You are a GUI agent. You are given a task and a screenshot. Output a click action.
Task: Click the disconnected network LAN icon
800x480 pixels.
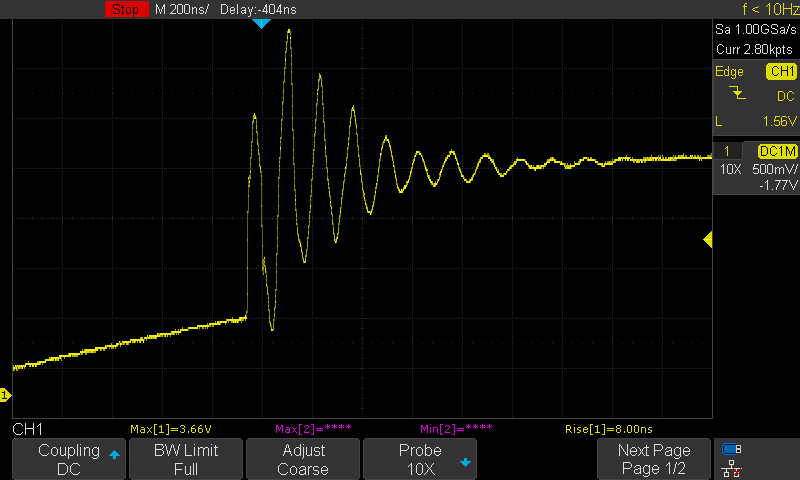[x=731, y=467]
